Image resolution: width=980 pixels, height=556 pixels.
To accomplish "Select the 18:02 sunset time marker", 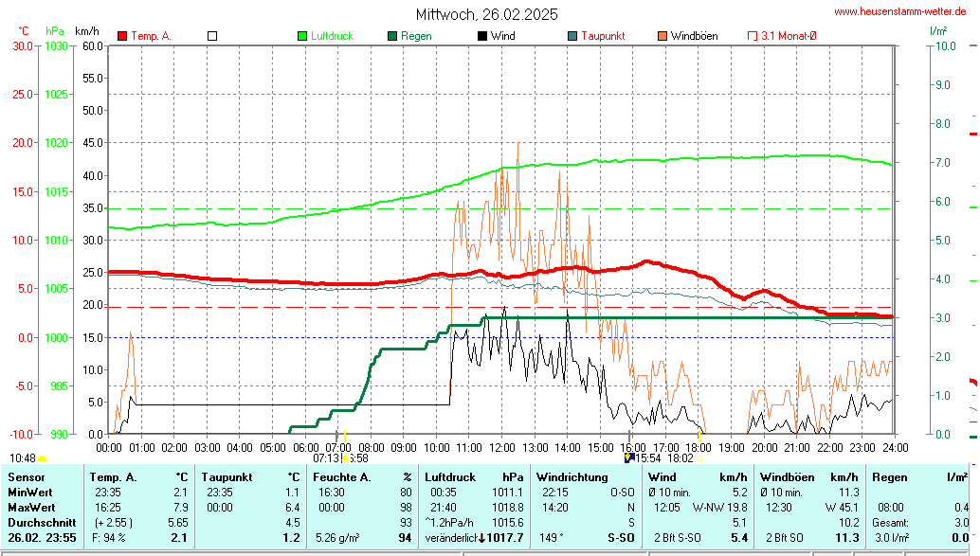I will coord(680,457).
